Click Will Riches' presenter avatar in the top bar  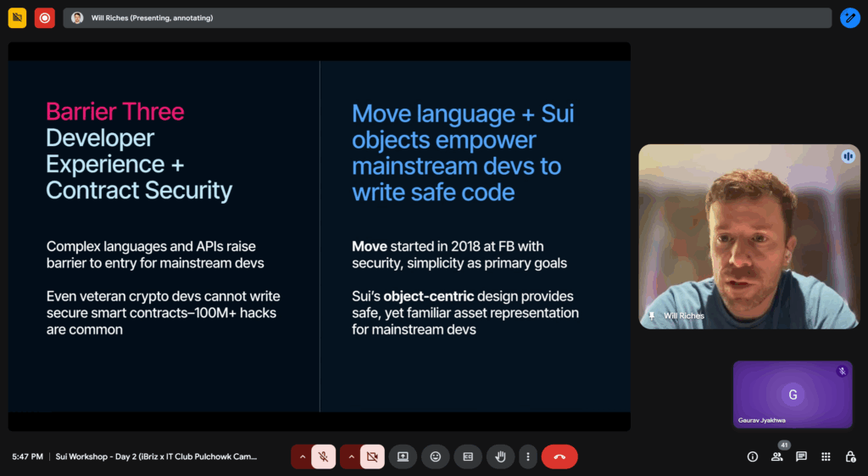[x=77, y=18]
